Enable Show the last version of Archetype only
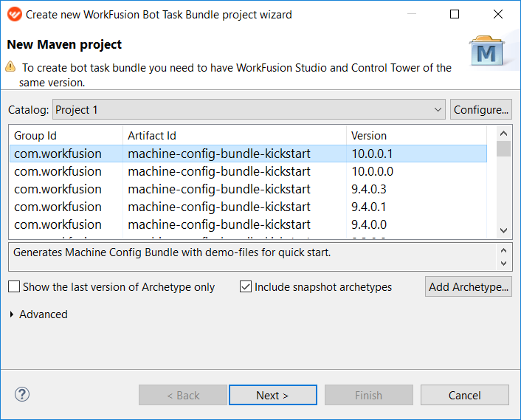The image size is (521, 420). click(14, 286)
